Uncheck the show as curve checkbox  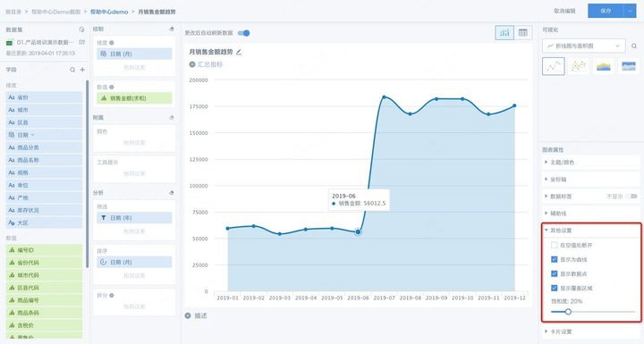pos(554,259)
